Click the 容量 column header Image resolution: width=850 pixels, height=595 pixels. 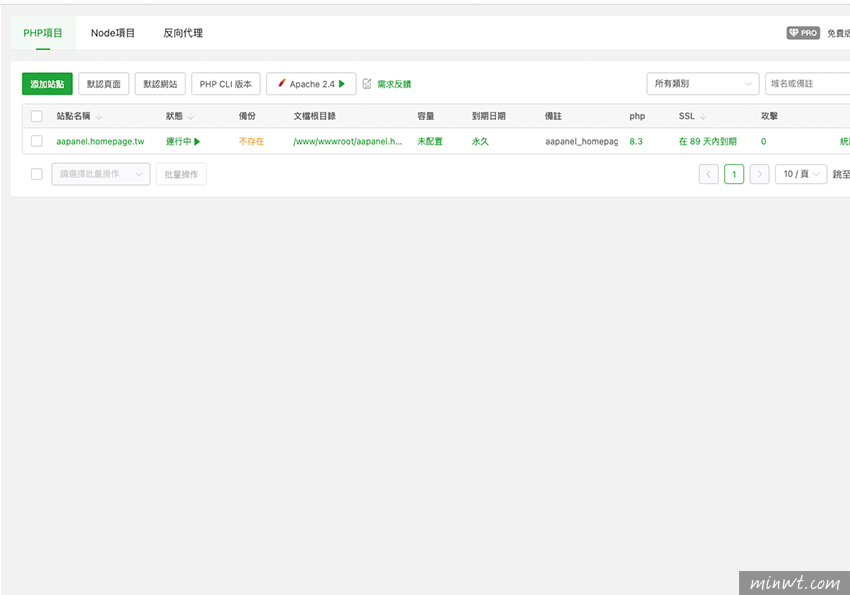[x=426, y=116]
